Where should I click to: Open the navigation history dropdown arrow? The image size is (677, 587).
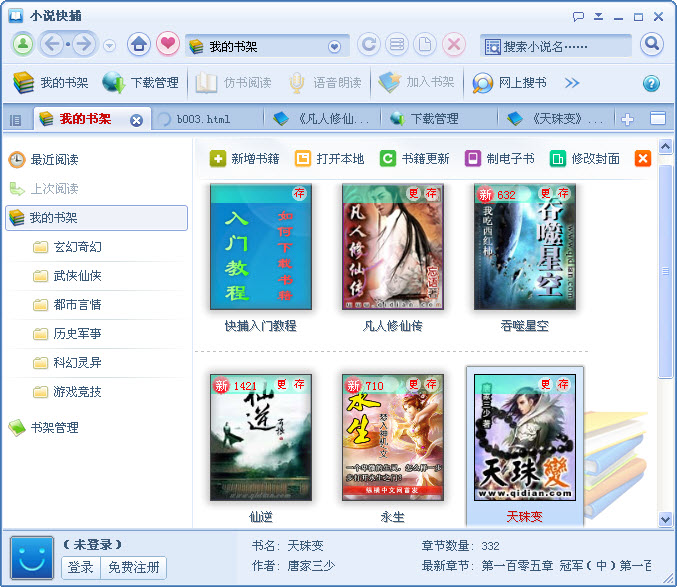110,45
